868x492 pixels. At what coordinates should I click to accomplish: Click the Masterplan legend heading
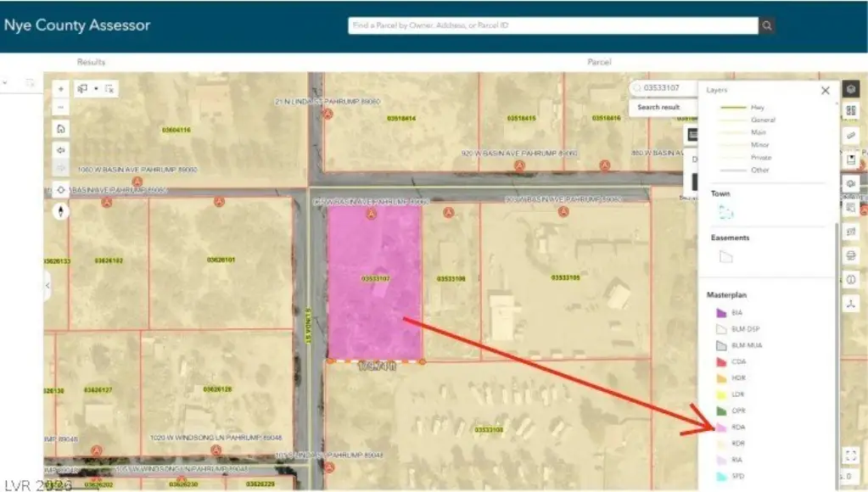(726, 295)
